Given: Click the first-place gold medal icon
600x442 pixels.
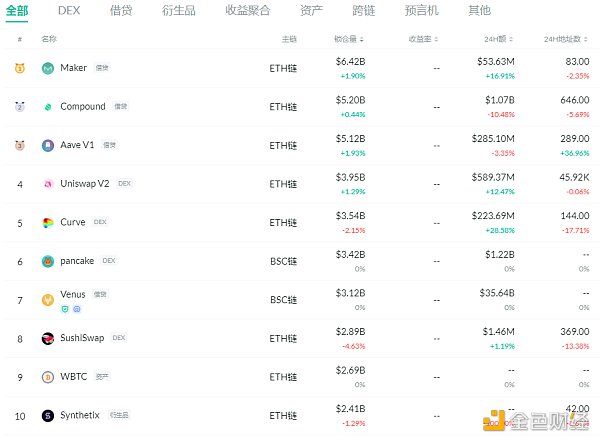Looking at the screenshot, I should pos(20,68).
